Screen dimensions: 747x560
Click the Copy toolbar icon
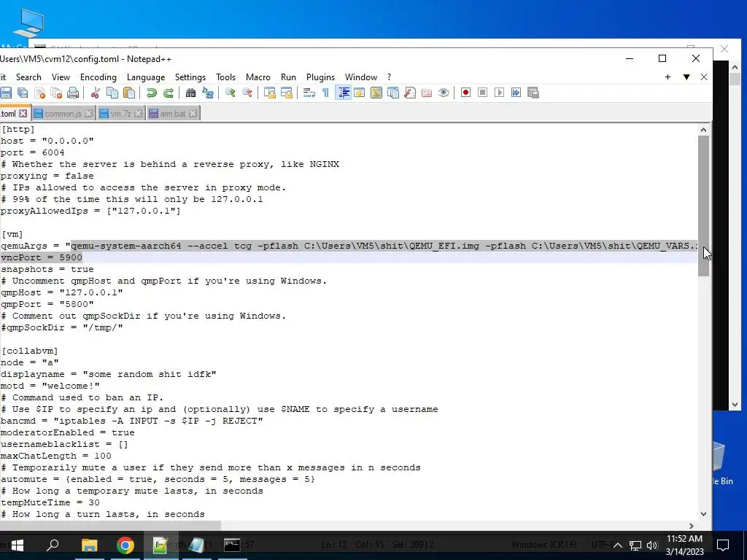(112, 93)
